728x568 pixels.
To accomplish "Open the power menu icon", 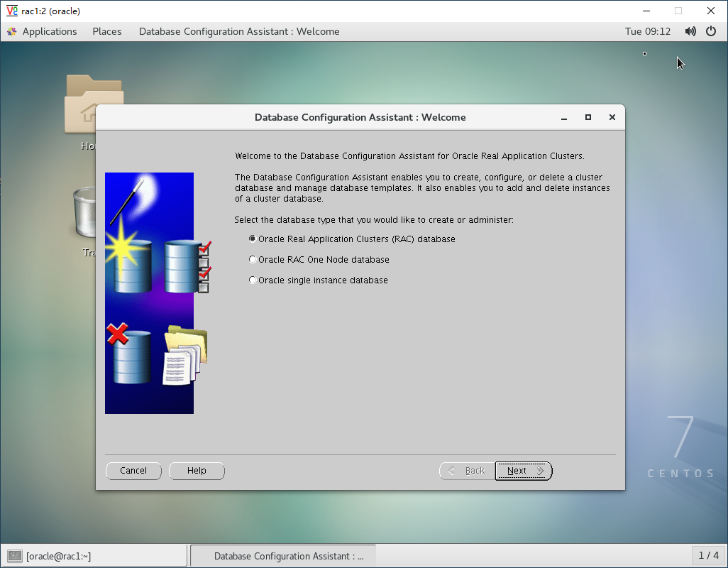I will pos(711,31).
